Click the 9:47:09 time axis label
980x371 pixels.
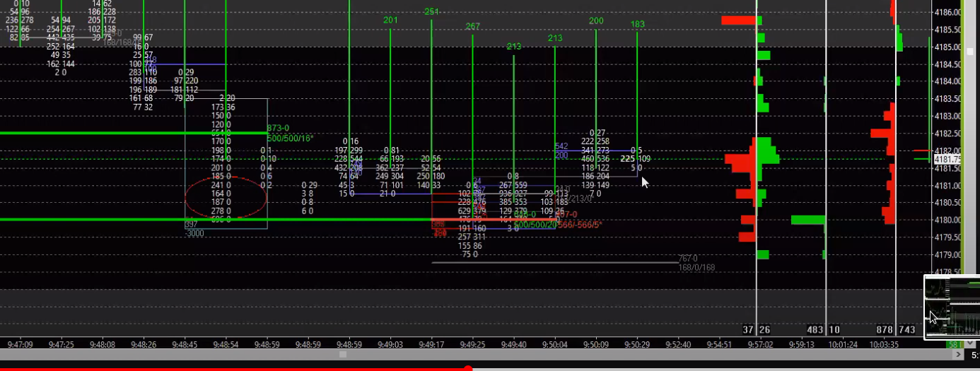tap(20, 344)
